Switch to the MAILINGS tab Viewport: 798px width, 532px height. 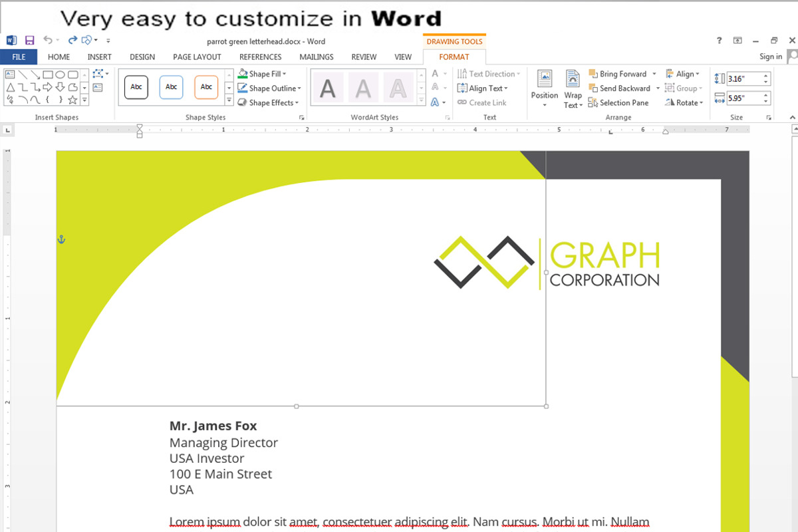click(x=317, y=57)
